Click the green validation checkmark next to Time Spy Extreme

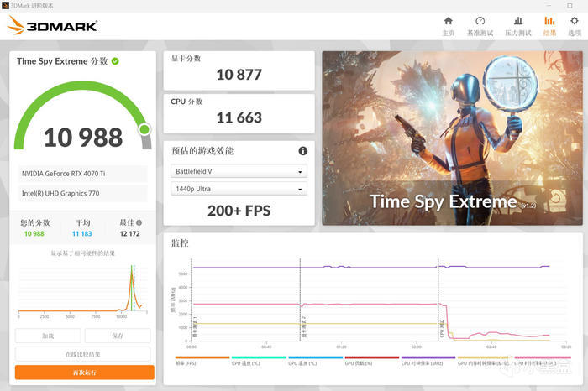point(115,61)
